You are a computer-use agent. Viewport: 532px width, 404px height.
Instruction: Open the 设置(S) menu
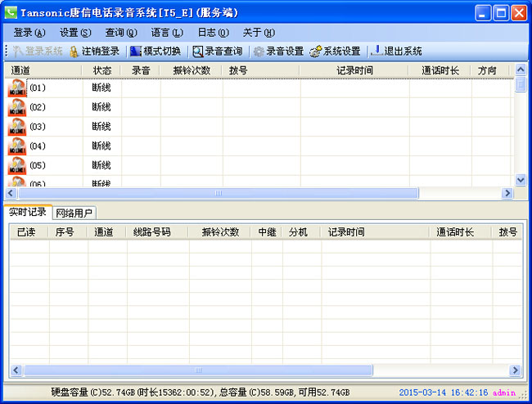pos(75,33)
